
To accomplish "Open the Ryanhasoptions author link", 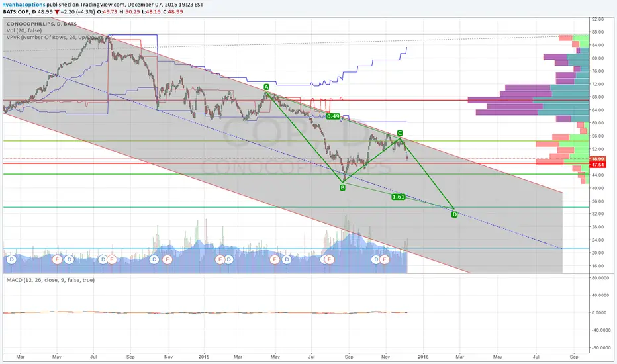I will point(24,5).
